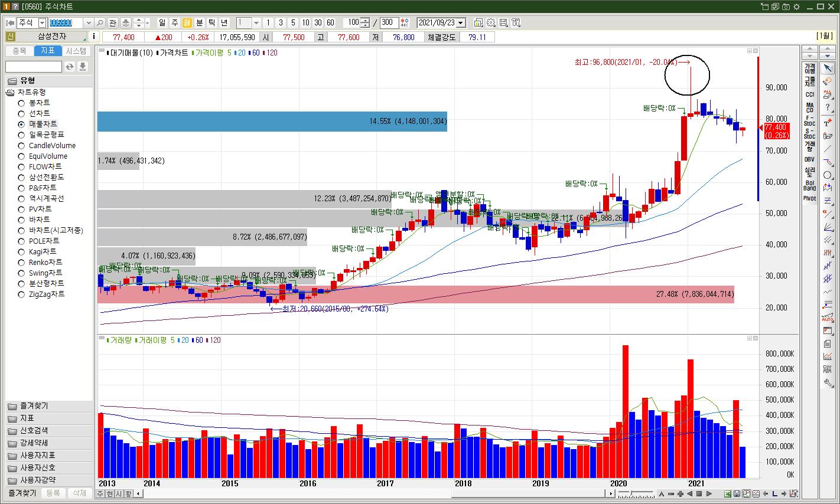
Task: Expand the 사용자지표 folder section
Action: click(x=49, y=456)
